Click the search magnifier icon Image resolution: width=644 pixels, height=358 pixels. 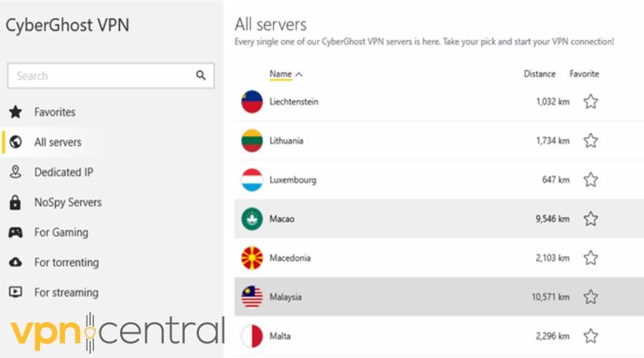pyautogui.click(x=200, y=75)
